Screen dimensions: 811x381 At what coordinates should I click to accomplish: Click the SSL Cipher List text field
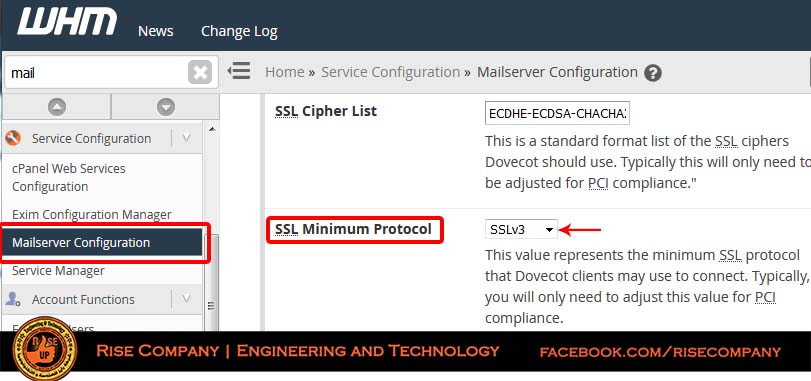coord(557,113)
